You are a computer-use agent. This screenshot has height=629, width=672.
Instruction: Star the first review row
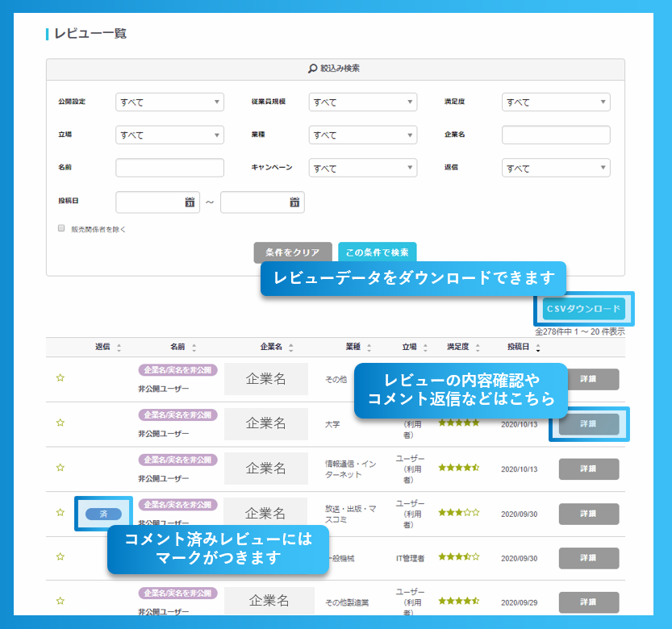coord(60,377)
